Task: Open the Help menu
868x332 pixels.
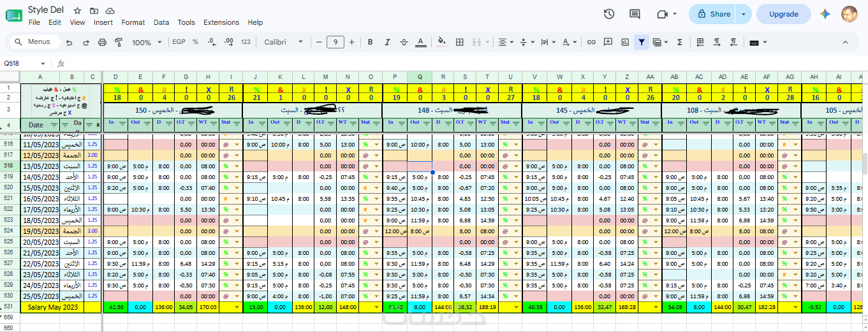Action: (255, 22)
